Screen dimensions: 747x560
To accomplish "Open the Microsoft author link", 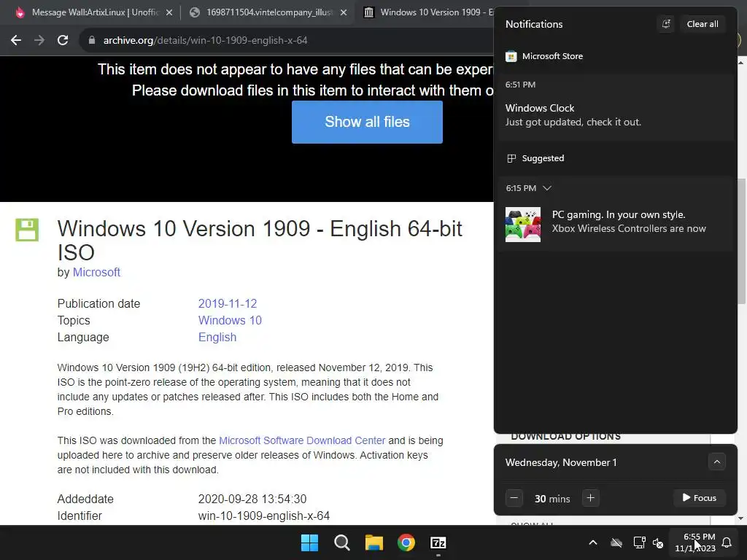I will (x=96, y=273).
